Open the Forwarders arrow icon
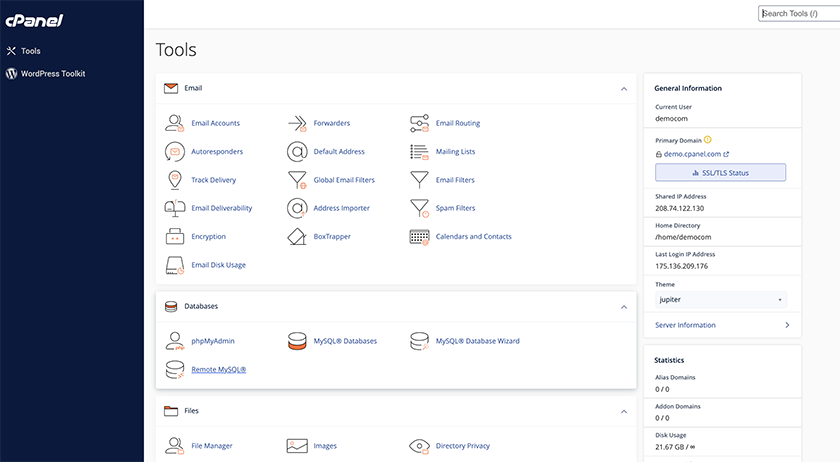This screenshot has width=840, height=462. point(297,123)
